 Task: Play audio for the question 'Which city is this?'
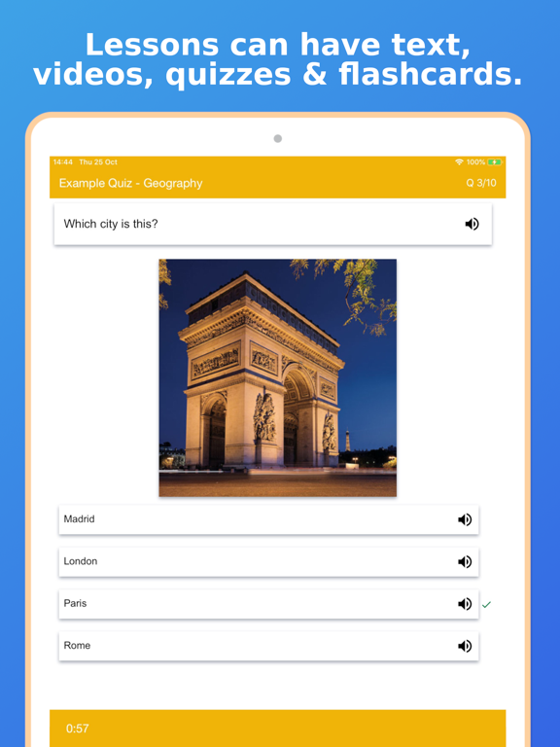coord(472,224)
